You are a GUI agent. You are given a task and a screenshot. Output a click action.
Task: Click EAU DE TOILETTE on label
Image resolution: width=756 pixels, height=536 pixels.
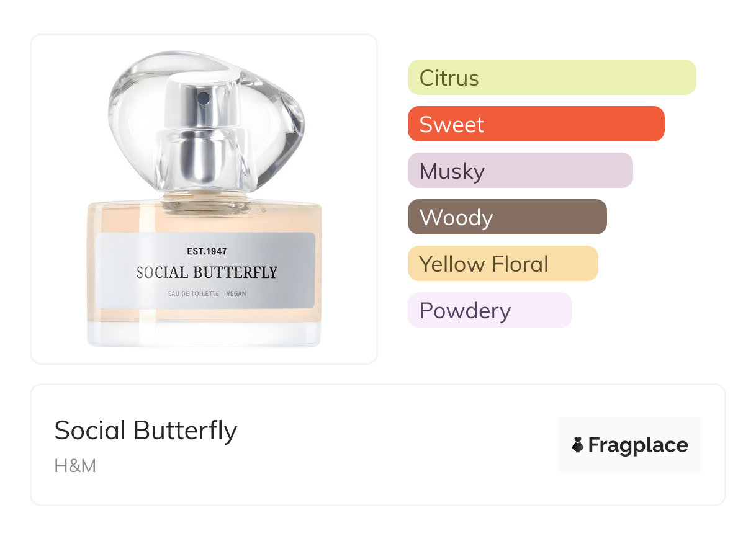point(193,293)
